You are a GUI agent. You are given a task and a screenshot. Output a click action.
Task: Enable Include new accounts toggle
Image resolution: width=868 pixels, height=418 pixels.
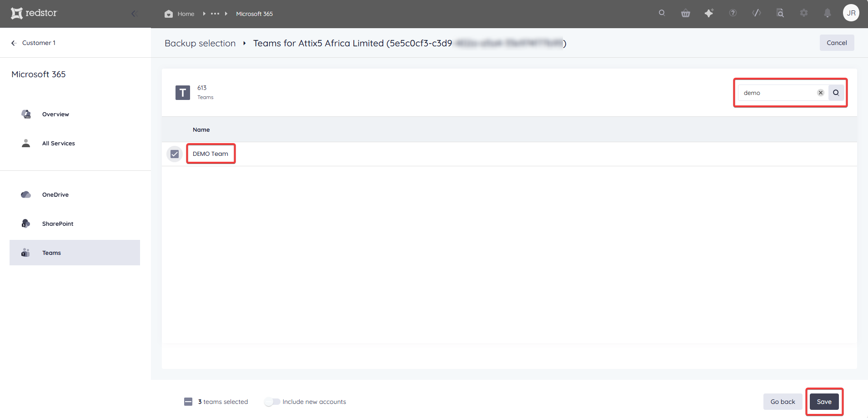(x=272, y=402)
